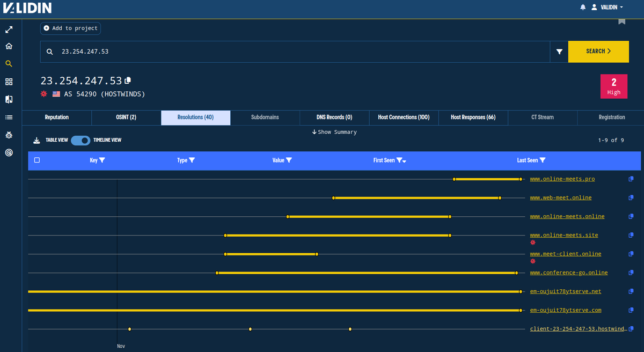
Task: Copy www.meet-client.online row icon
Action: [x=631, y=254]
